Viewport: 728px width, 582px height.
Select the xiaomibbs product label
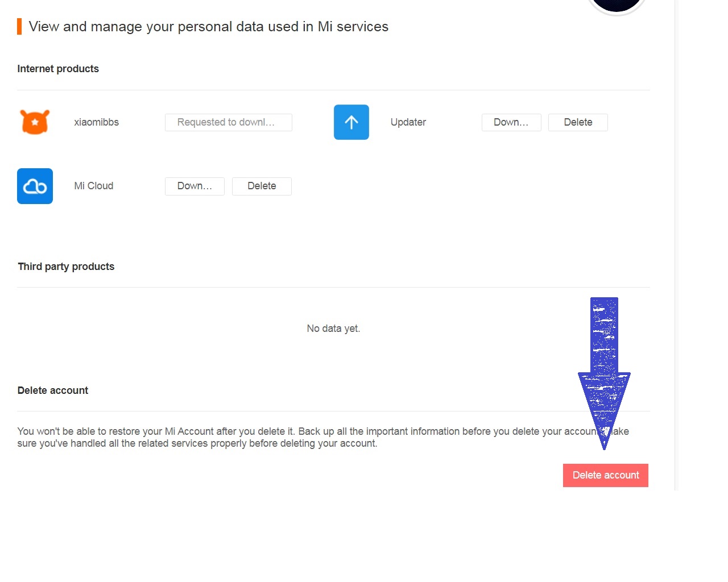97,122
